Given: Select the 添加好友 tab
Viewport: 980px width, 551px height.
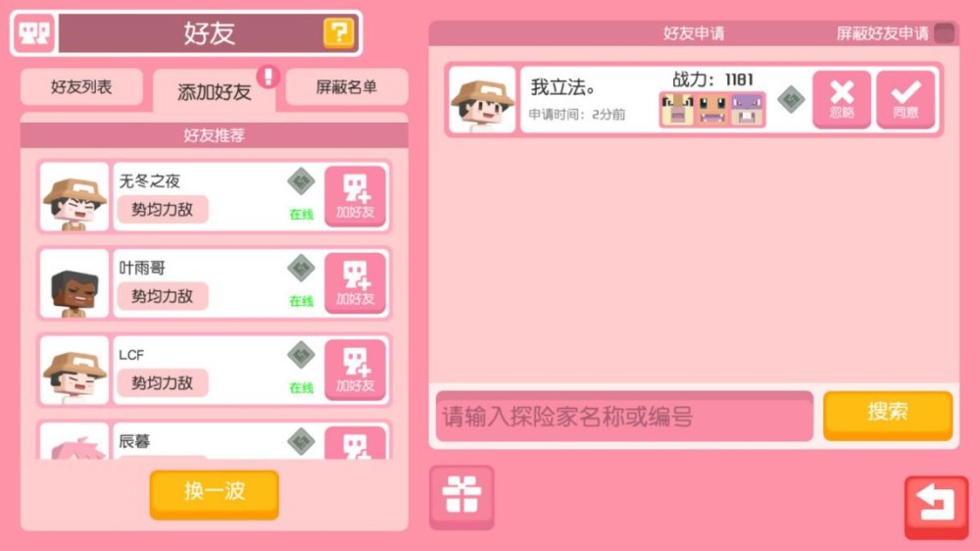Looking at the screenshot, I should pos(214,92).
